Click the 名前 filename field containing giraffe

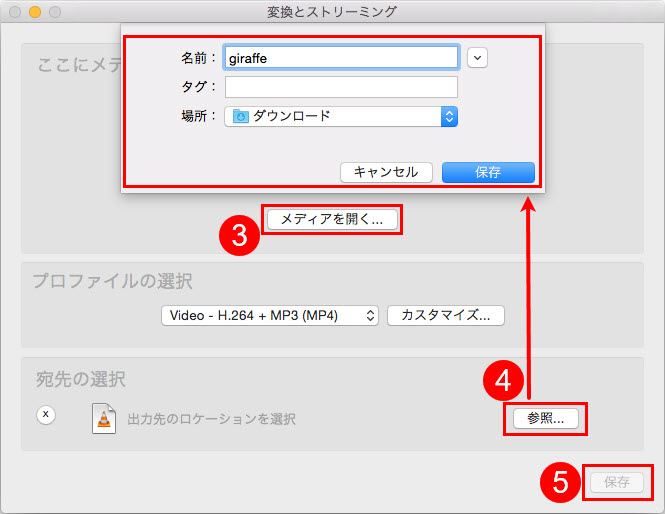coord(341,58)
